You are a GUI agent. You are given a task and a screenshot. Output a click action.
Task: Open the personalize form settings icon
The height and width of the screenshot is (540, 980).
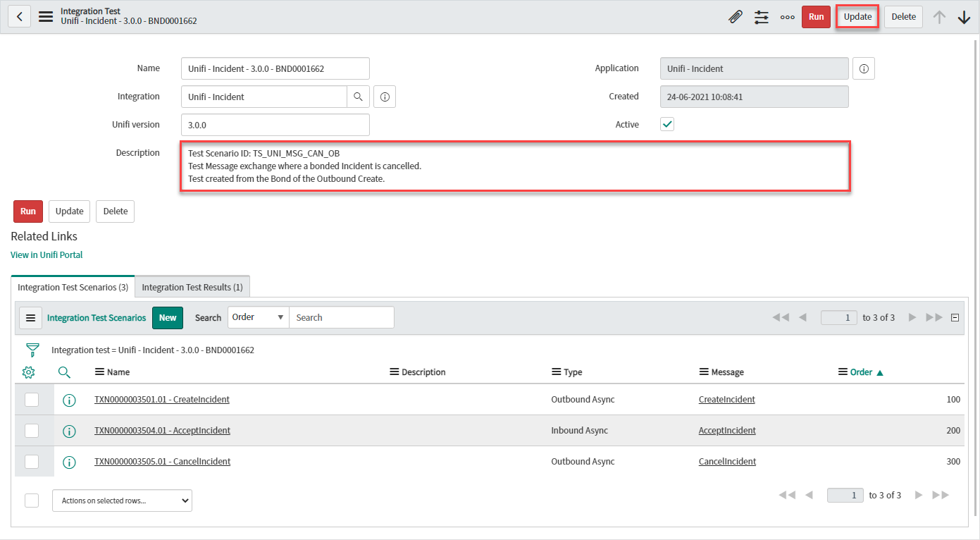(761, 17)
